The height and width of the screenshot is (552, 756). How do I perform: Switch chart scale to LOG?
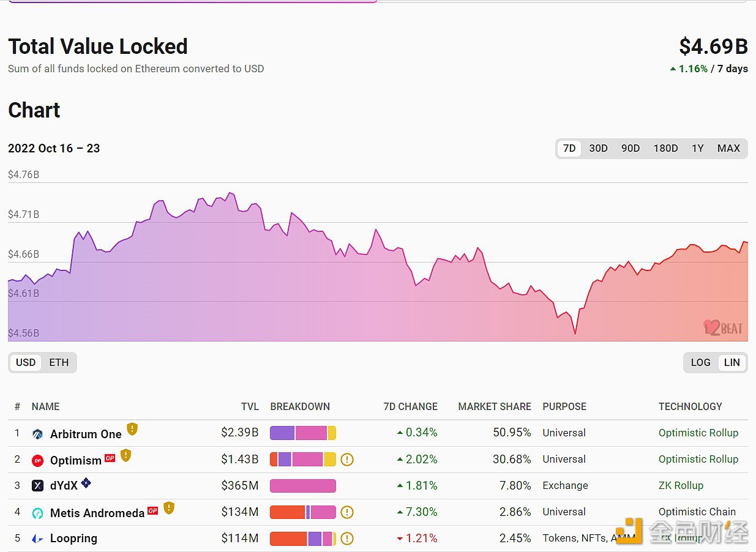click(700, 362)
